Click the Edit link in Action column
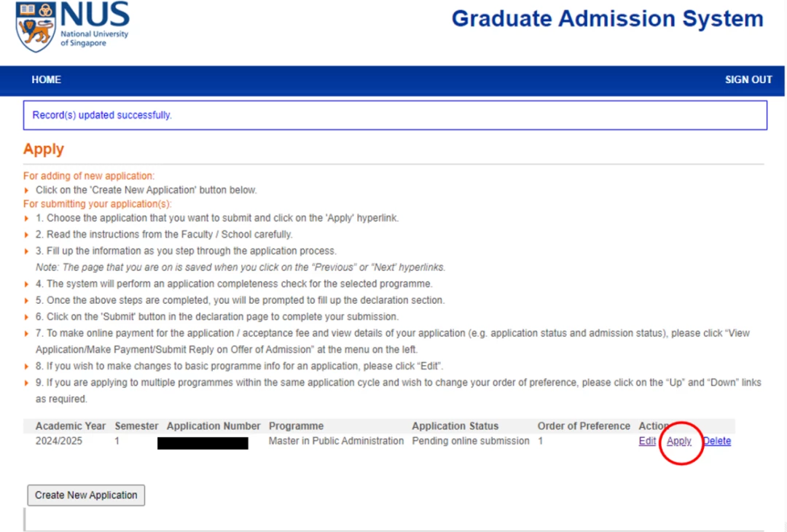Viewport: 787px width, 532px height. click(x=647, y=441)
